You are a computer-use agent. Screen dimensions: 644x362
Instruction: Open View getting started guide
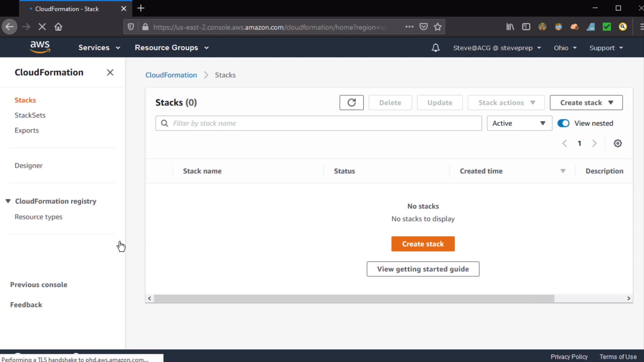[x=423, y=269]
